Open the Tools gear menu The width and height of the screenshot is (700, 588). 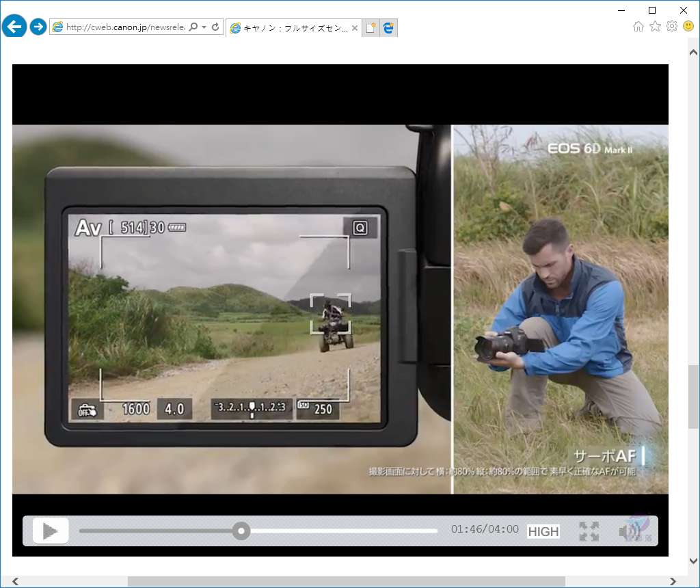click(x=672, y=27)
